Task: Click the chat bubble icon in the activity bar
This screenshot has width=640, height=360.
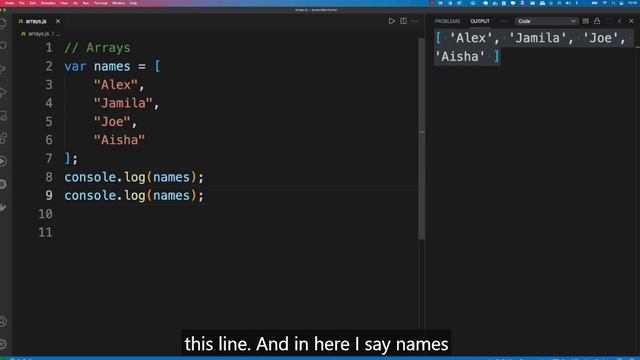Action: click(3, 184)
